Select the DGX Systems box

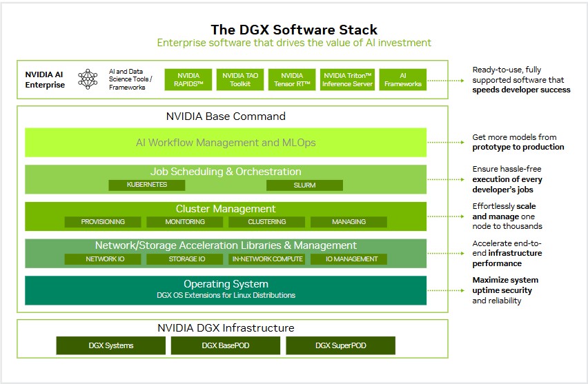point(111,345)
